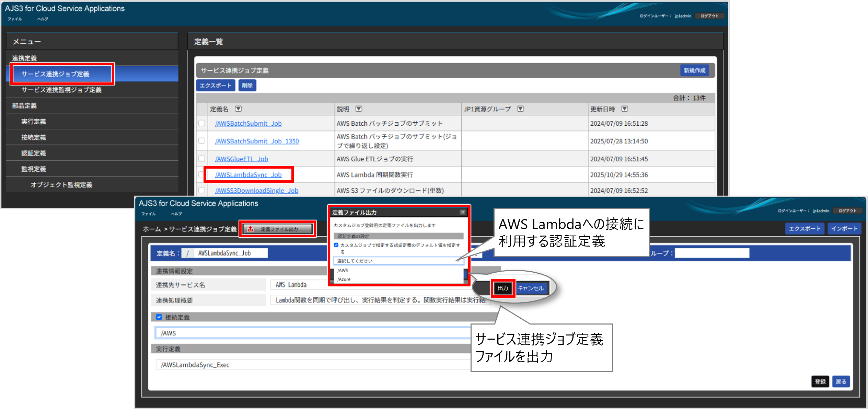Click the 説明 column filter icon
The height and width of the screenshot is (409, 868).
[x=359, y=109]
